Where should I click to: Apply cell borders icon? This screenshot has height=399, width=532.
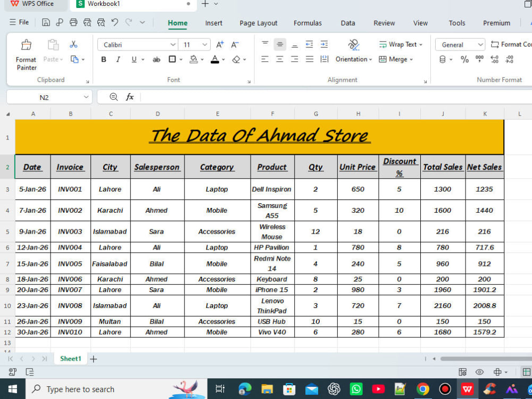point(172,60)
